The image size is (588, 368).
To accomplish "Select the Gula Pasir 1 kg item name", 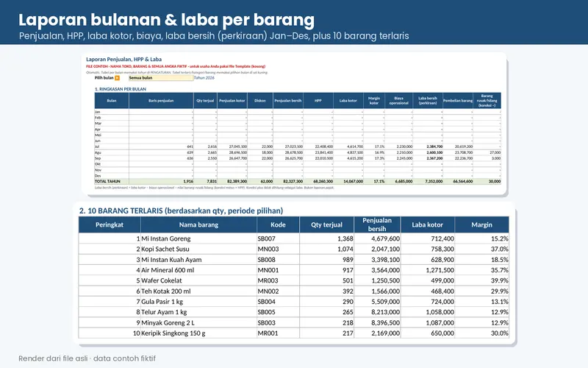I will (x=162, y=302).
